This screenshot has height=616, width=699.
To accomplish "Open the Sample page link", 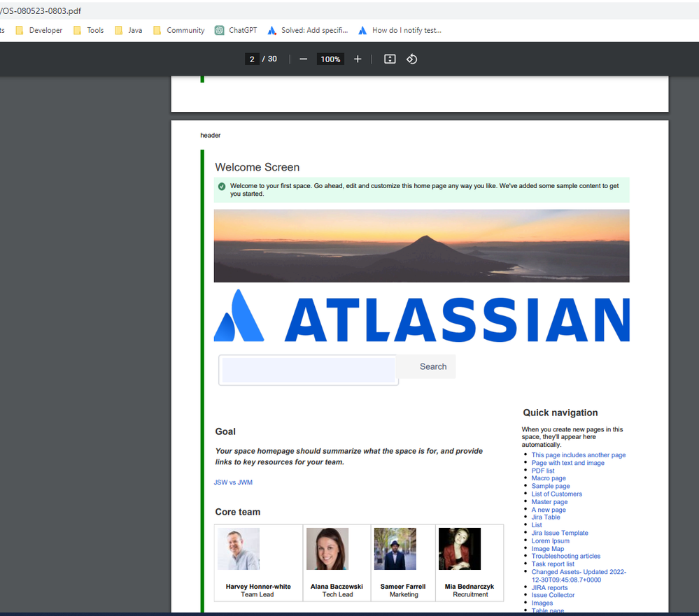I will tap(551, 486).
